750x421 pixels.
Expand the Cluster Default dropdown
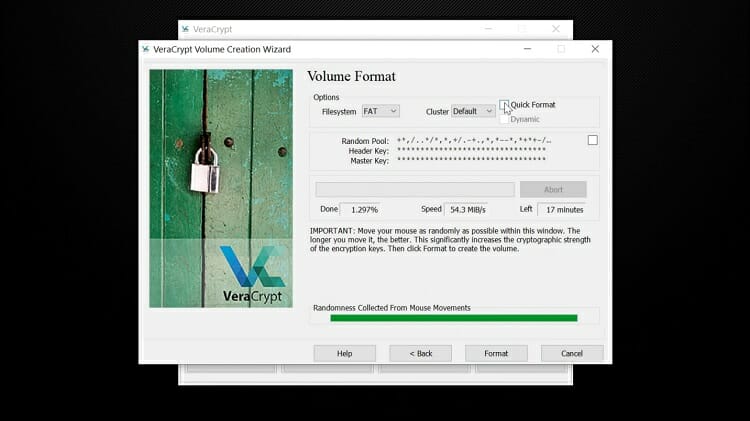(x=473, y=111)
